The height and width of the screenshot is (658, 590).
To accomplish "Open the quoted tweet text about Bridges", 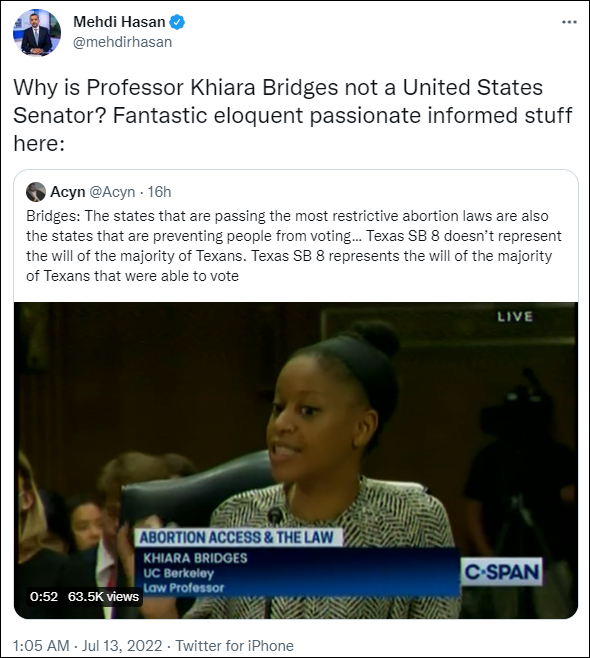I will pyautogui.click(x=293, y=246).
